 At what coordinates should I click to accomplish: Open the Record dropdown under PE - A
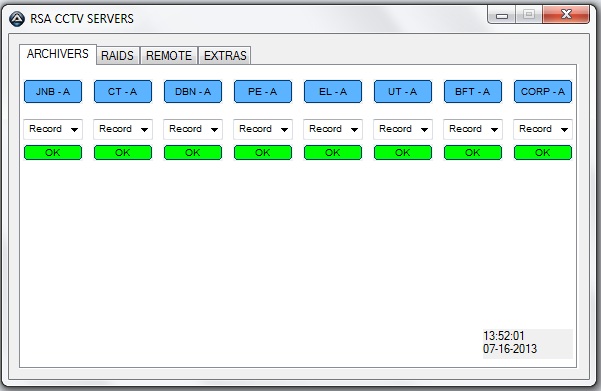(263, 129)
